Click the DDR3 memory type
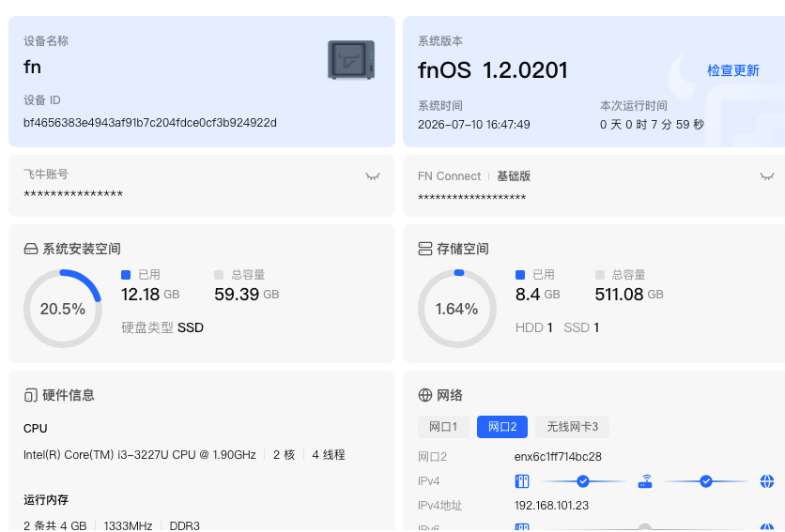The height and width of the screenshot is (532, 785). pyautogui.click(x=185, y=525)
